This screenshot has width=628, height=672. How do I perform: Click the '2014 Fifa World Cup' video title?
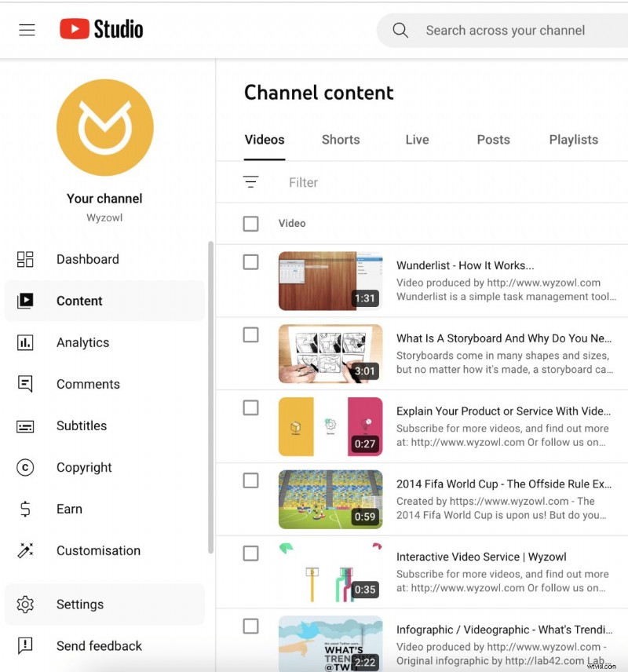[x=504, y=484]
